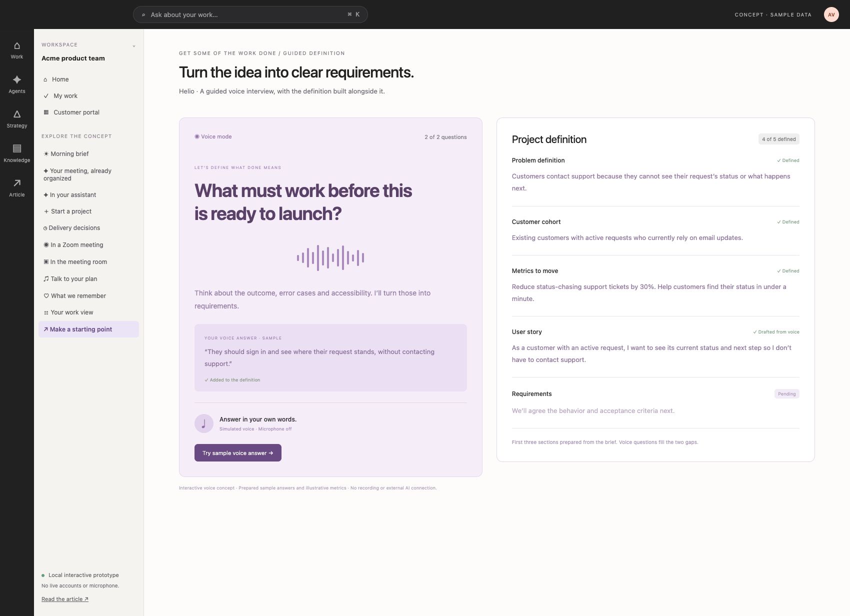Click the Drafted from voice status

point(776,332)
